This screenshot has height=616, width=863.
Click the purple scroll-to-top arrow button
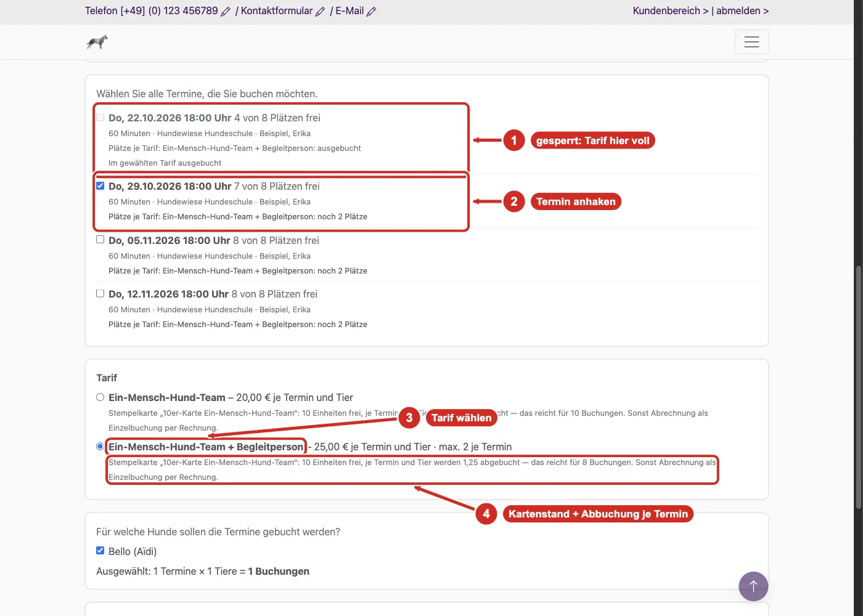coord(753,586)
